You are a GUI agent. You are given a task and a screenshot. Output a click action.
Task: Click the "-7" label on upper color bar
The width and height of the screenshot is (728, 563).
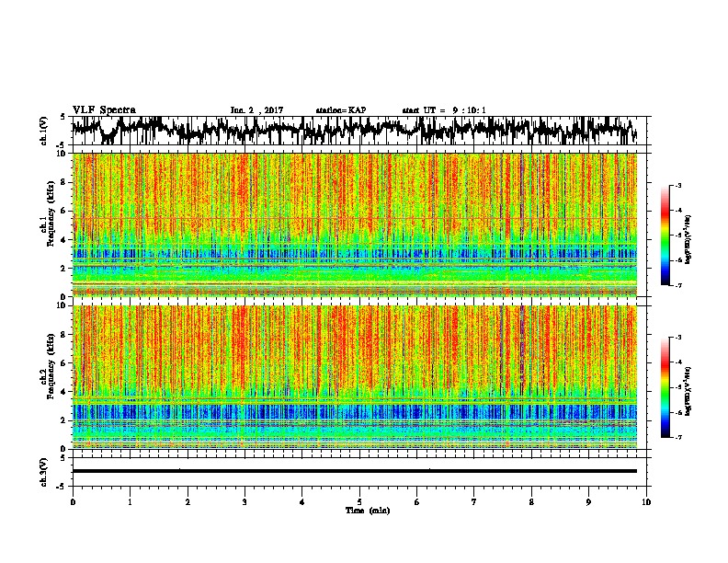678,285
